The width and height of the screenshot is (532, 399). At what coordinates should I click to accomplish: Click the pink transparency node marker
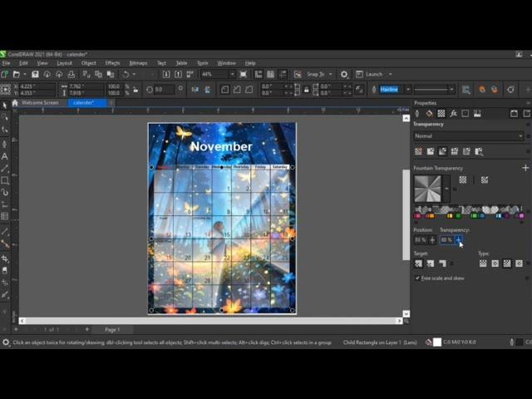[417, 216]
